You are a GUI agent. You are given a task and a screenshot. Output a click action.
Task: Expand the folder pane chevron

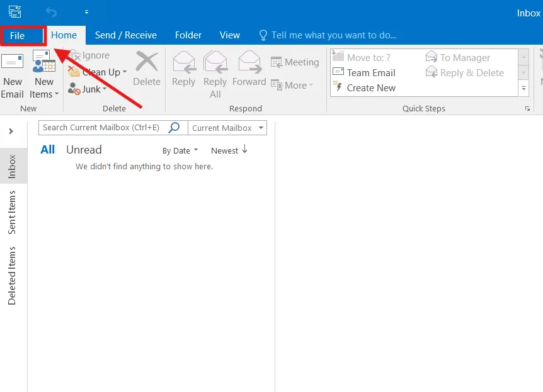pyautogui.click(x=11, y=132)
